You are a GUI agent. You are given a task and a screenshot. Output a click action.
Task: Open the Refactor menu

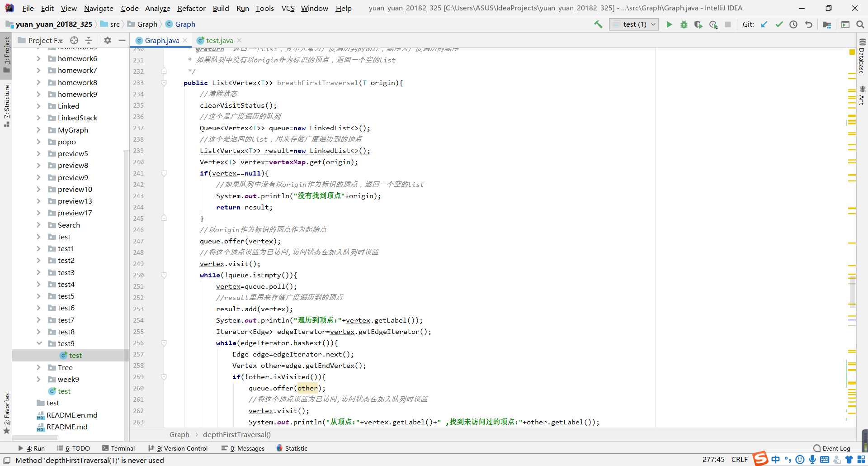click(191, 8)
